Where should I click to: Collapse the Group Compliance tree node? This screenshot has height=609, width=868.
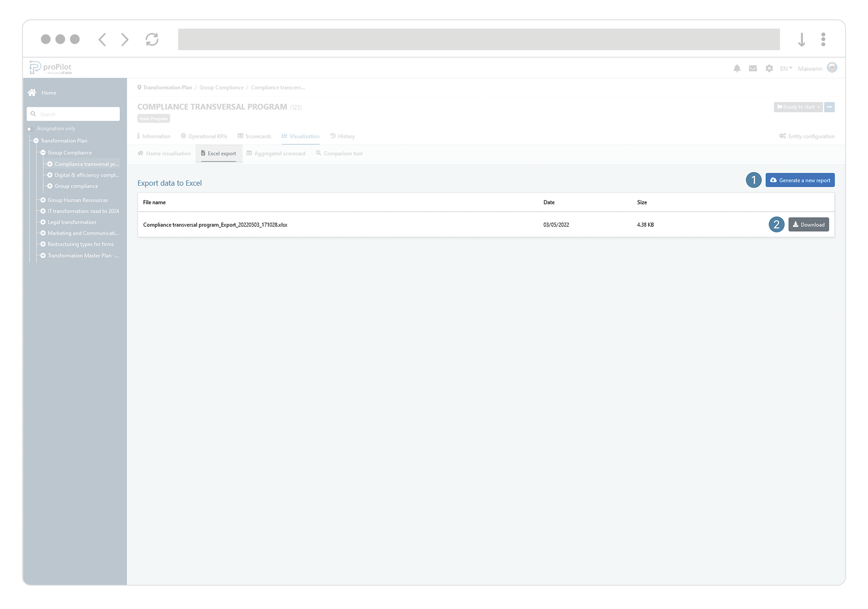(43, 153)
